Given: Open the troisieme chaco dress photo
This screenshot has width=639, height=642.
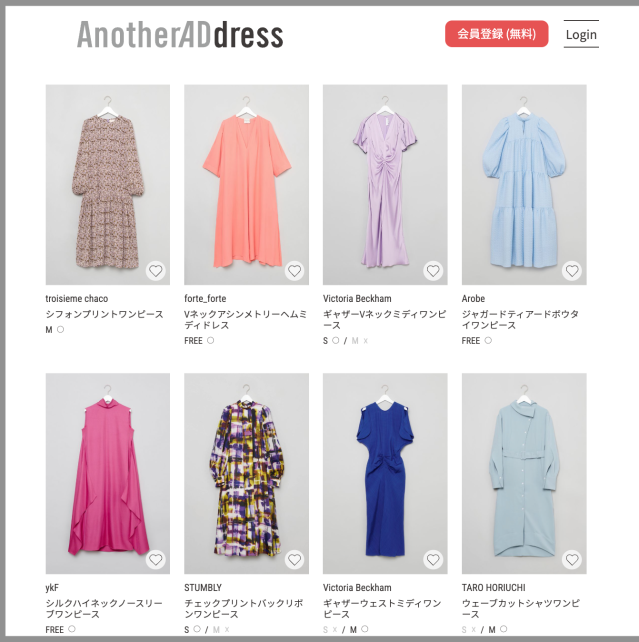Looking at the screenshot, I should point(108,185).
